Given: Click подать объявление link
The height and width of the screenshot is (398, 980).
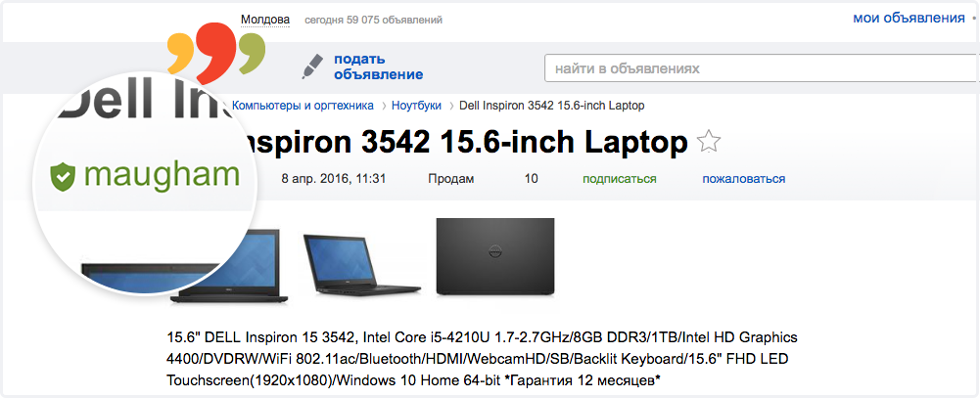Looking at the screenshot, I should 378,66.
